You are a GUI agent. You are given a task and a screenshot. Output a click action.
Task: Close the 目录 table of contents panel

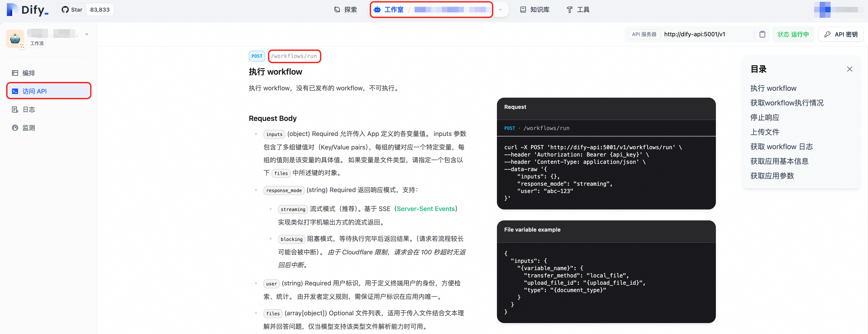849,69
